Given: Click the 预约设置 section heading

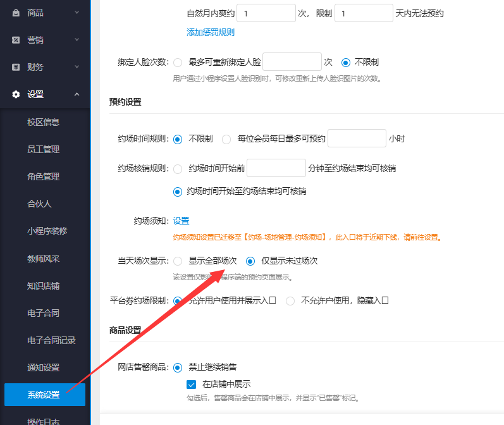Looking at the screenshot, I should (125, 102).
